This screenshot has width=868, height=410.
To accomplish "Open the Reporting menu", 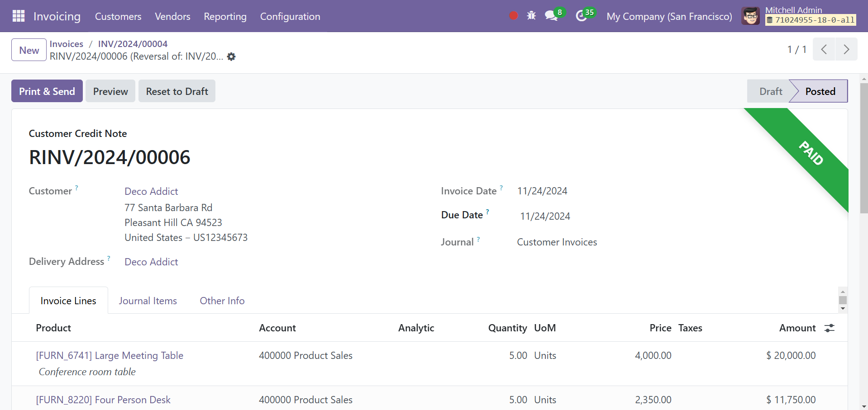I will (225, 16).
